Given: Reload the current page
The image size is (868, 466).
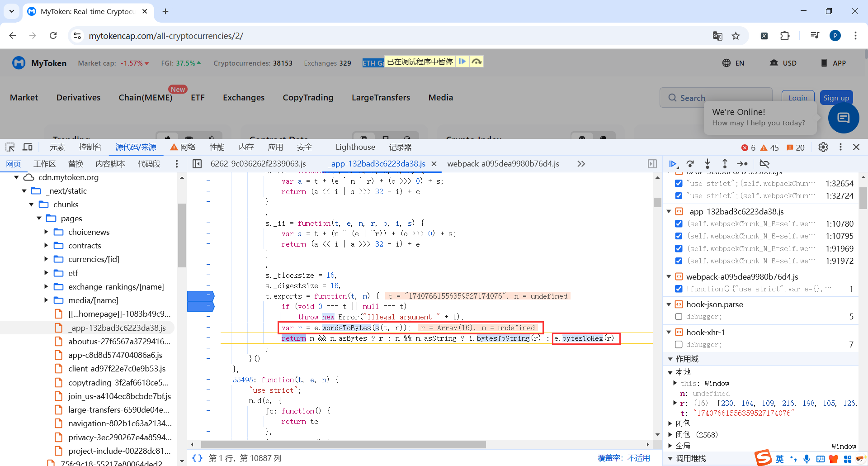Looking at the screenshot, I should point(53,36).
